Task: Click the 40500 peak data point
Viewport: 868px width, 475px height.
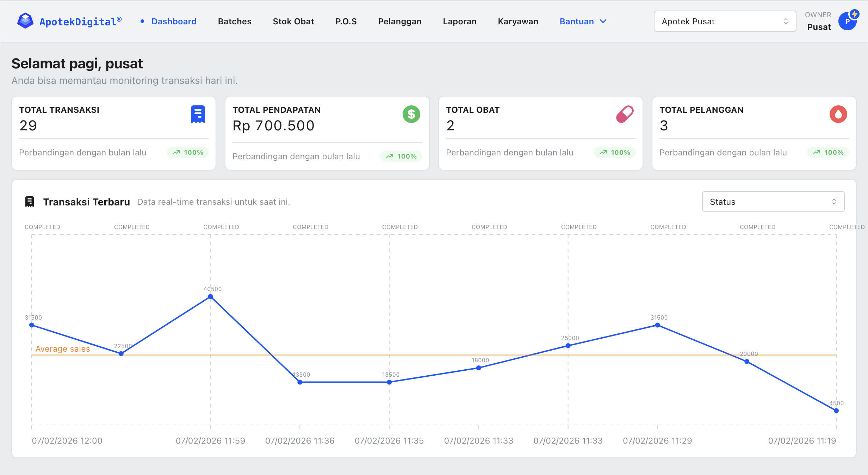Action: click(210, 297)
